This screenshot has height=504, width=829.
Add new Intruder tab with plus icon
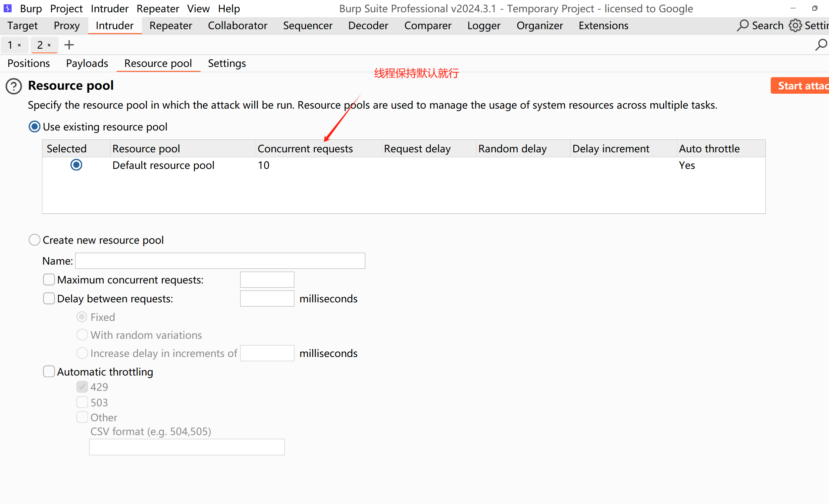tap(69, 45)
